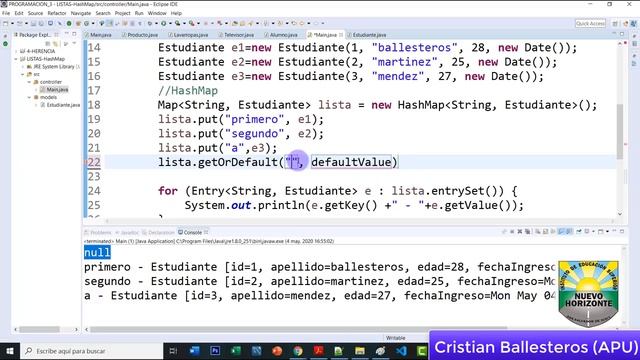Collapse the models package node
This screenshot has width=640, height=360.
click(29, 98)
